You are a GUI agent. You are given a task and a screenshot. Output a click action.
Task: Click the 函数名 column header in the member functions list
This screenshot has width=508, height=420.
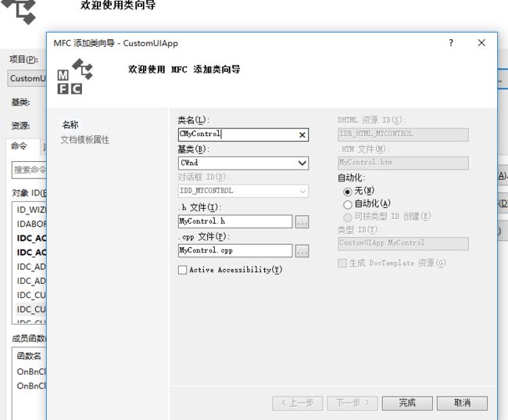(29, 356)
